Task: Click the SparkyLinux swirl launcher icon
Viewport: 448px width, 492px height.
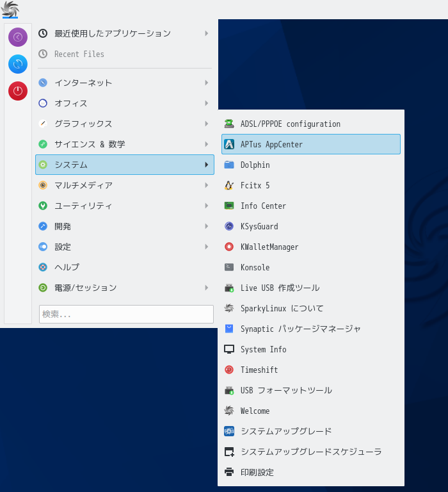Action: pos(10,9)
